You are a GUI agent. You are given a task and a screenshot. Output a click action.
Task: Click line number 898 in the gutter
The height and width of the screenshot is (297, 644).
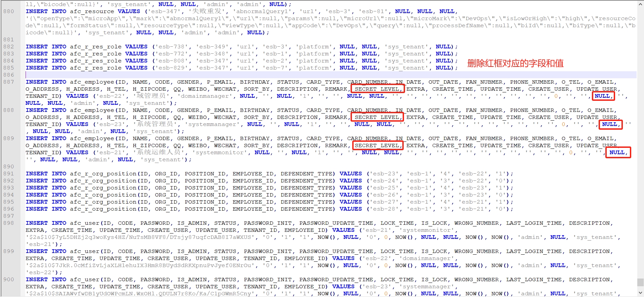(9, 223)
